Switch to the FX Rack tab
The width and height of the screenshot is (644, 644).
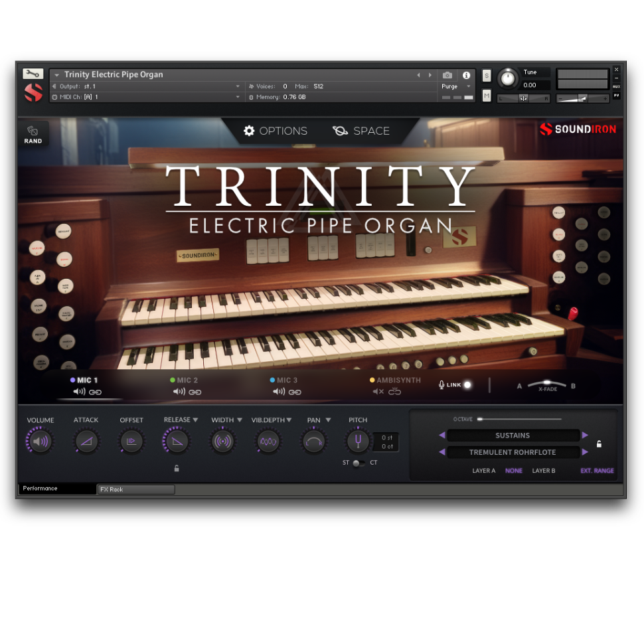click(x=136, y=489)
